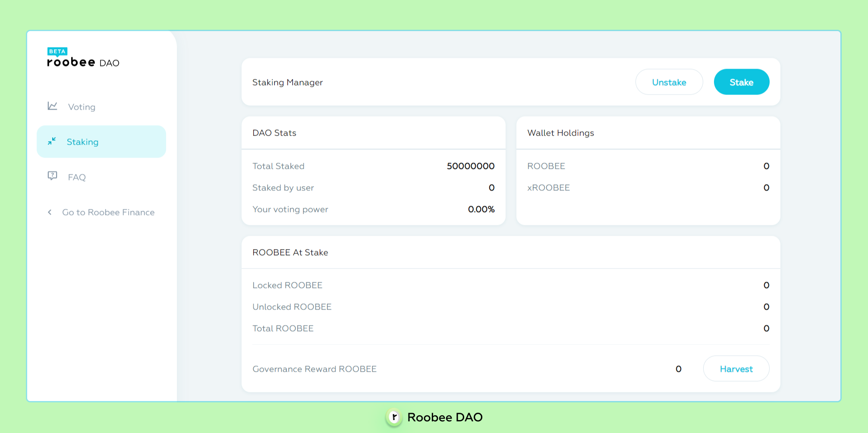
Task: Click the Staked by user label
Action: [283, 187]
